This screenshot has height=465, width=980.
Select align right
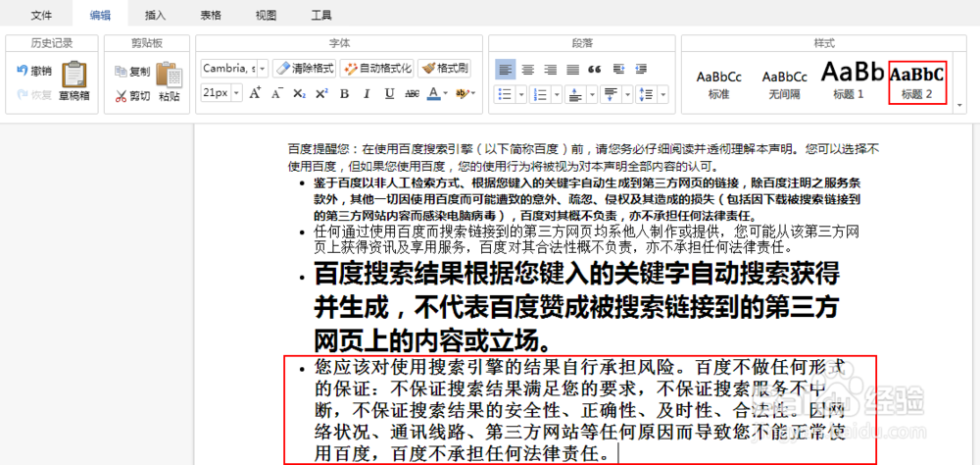coord(551,70)
